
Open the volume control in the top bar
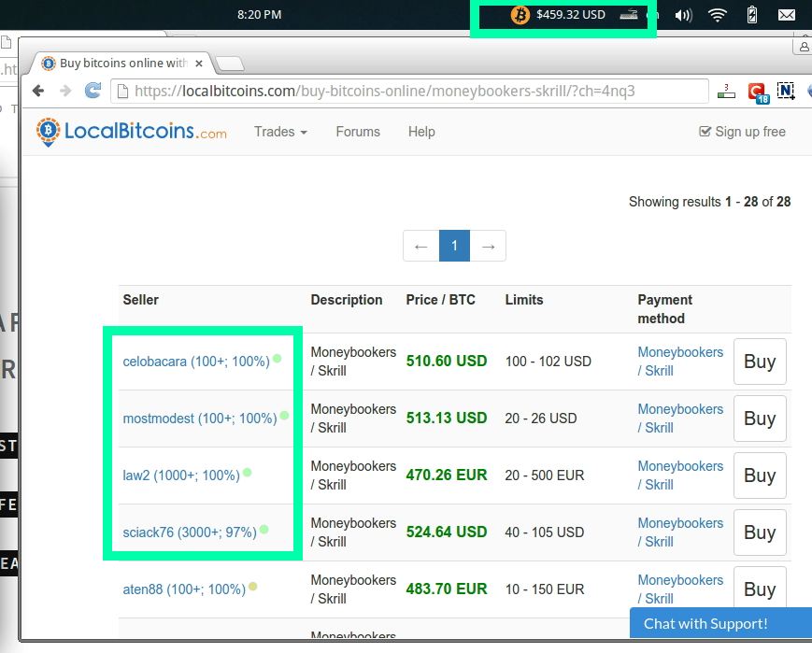click(x=684, y=16)
